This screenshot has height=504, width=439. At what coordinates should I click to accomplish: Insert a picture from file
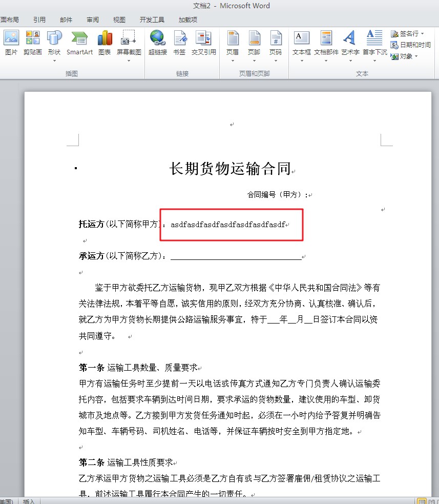pyautogui.click(x=11, y=41)
